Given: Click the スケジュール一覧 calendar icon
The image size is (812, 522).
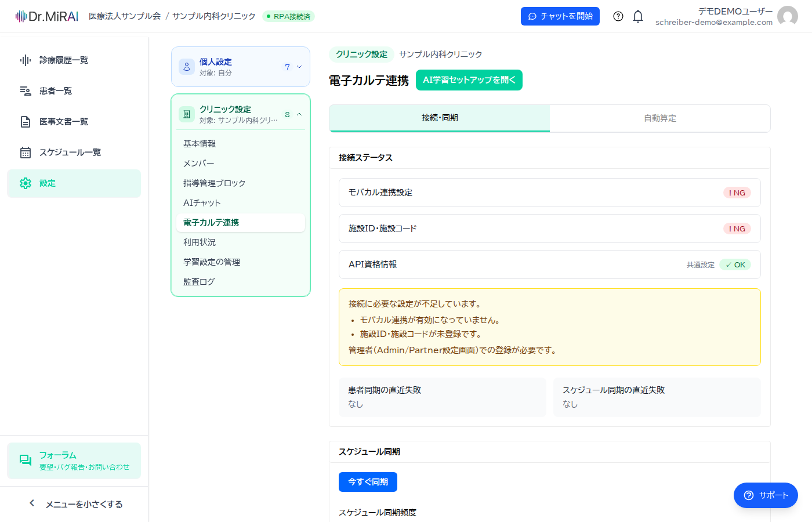Looking at the screenshot, I should tap(26, 153).
